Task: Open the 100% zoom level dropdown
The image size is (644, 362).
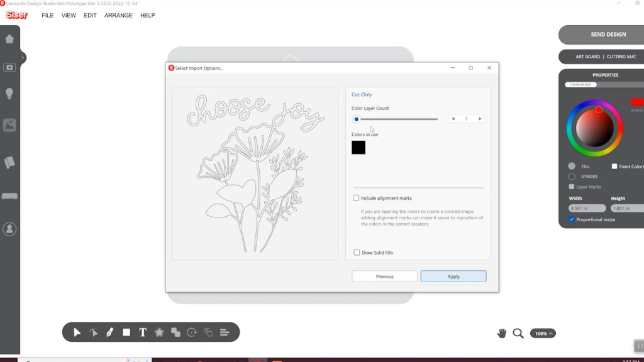Action: pos(543,333)
